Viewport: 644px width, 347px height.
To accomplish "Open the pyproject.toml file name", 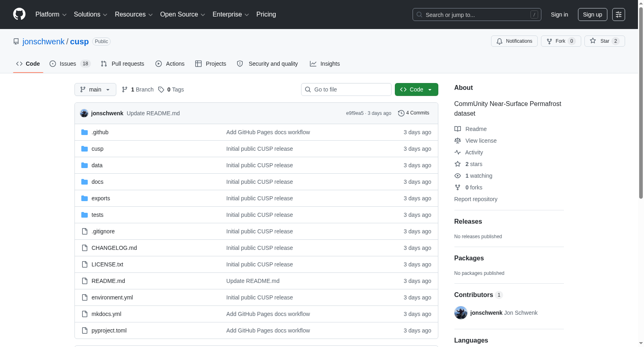I will pyautogui.click(x=109, y=330).
